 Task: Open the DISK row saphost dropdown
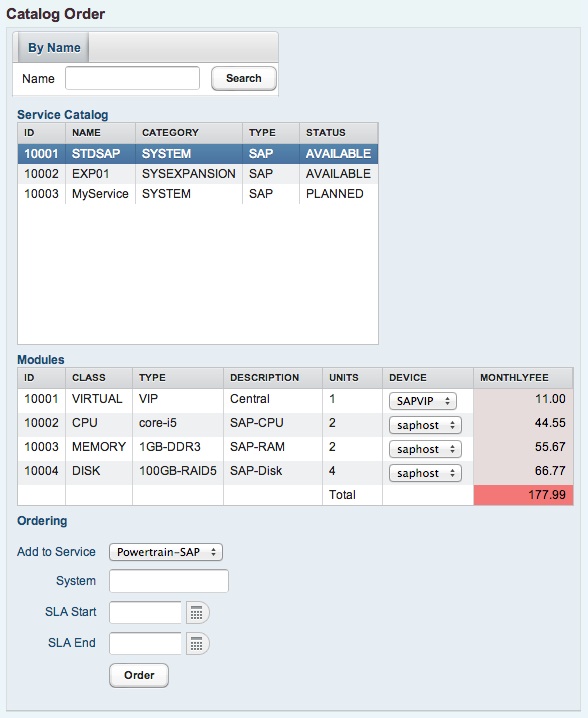[x=425, y=473]
